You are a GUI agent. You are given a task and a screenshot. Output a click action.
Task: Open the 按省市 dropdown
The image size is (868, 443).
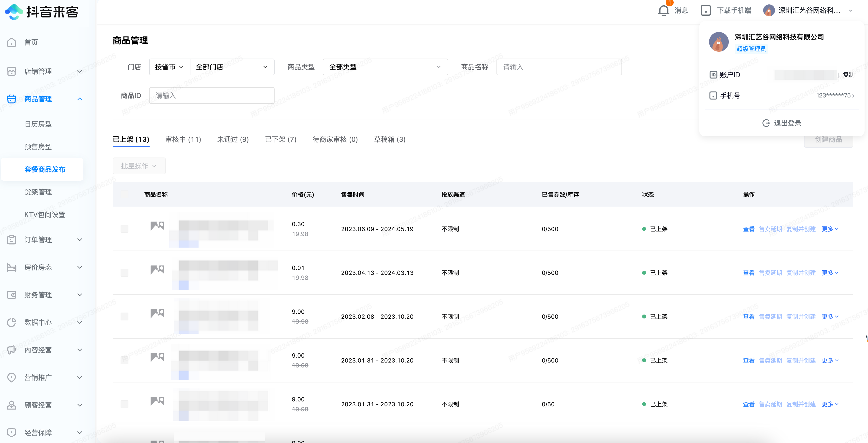(170, 67)
